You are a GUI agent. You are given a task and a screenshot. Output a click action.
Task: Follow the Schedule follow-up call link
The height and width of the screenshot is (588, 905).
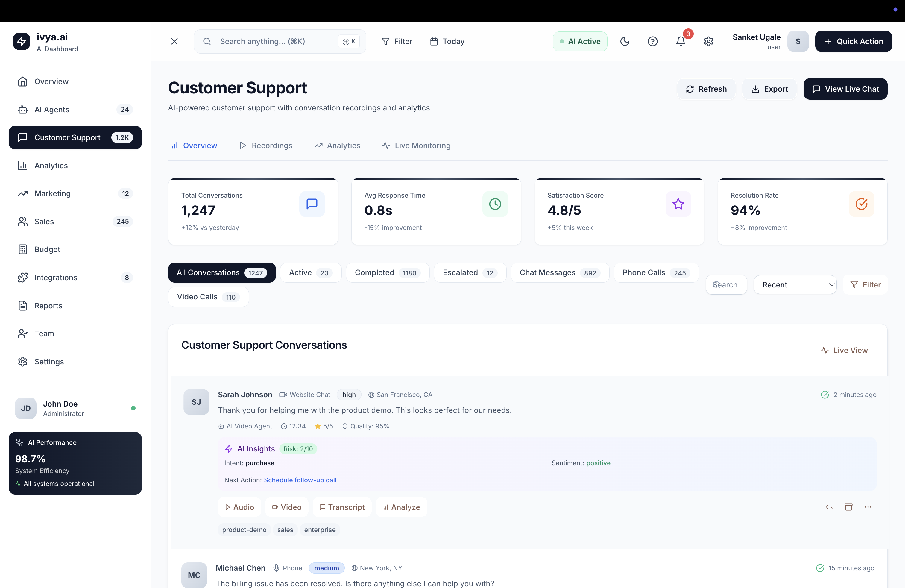(x=300, y=480)
